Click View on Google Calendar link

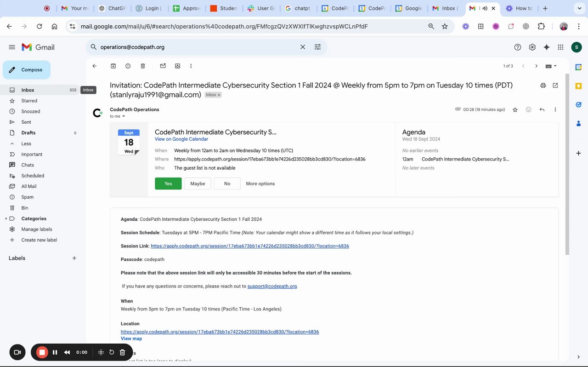[181, 139]
